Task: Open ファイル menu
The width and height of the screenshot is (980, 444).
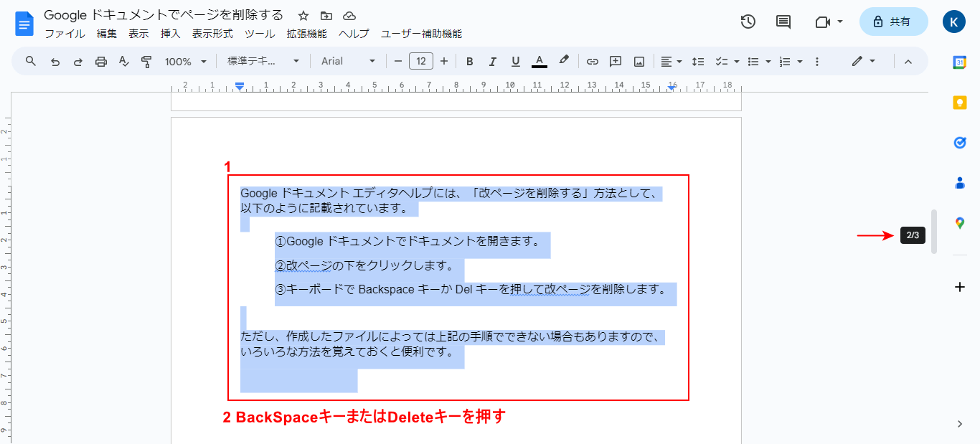Action: [65, 34]
